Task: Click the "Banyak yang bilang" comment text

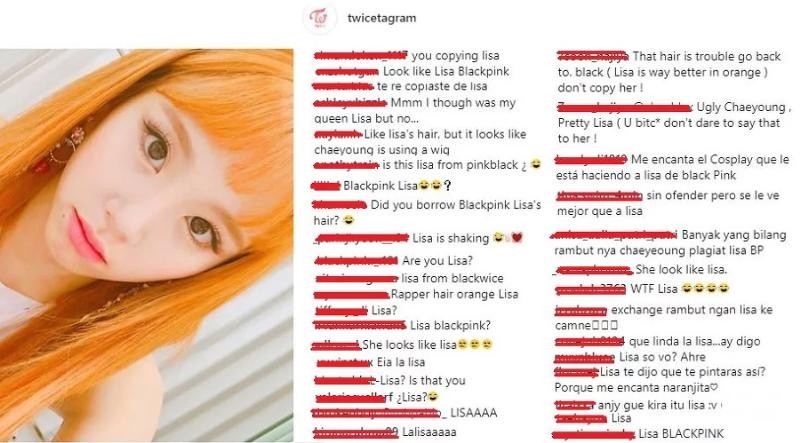Action: (670, 242)
